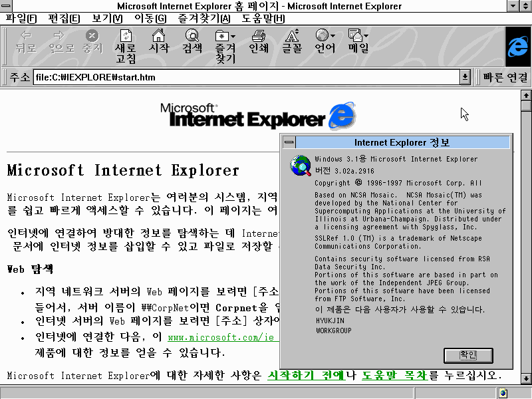
Task: Click the HYUKJIN user name text
Action: coord(330,321)
